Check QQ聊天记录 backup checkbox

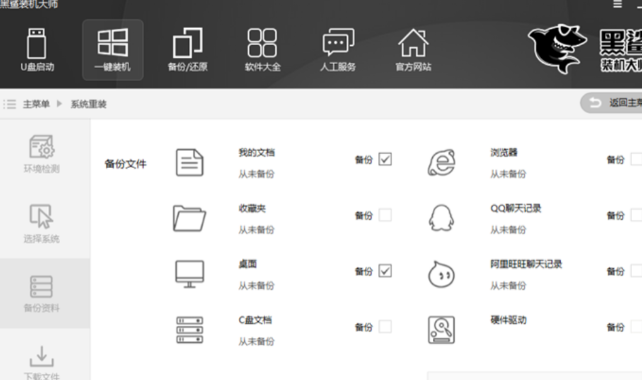tap(637, 215)
